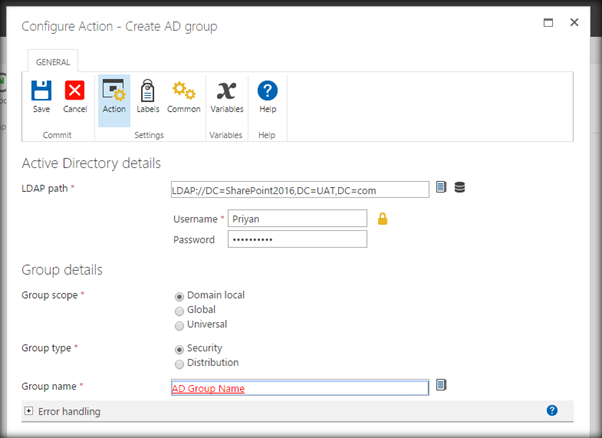
Task: Insert reference next to Group name
Action: [x=441, y=385]
